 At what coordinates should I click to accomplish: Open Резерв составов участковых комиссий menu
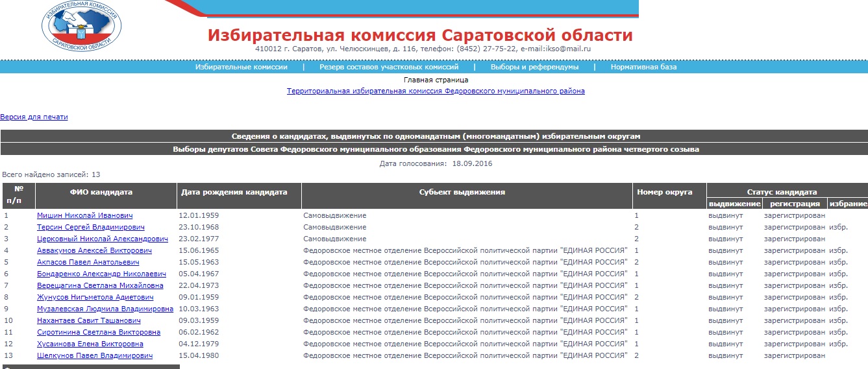(388, 67)
